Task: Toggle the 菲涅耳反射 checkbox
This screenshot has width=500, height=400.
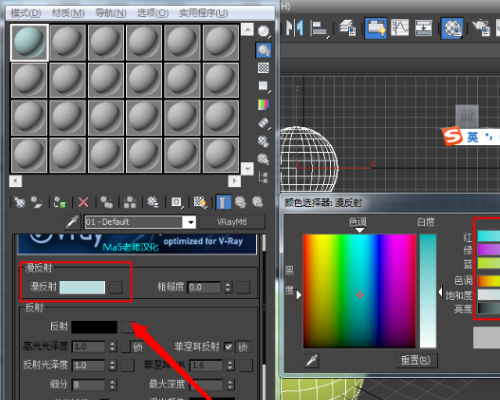Action: [x=228, y=347]
